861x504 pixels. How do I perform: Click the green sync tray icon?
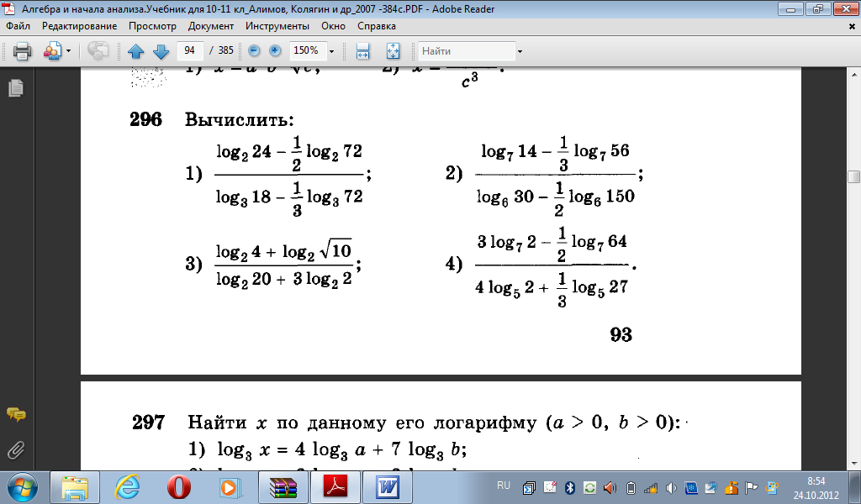click(x=589, y=487)
